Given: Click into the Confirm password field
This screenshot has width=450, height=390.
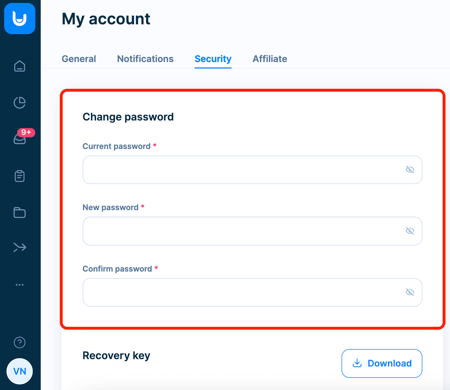Looking at the screenshot, I should tap(252, 292).
